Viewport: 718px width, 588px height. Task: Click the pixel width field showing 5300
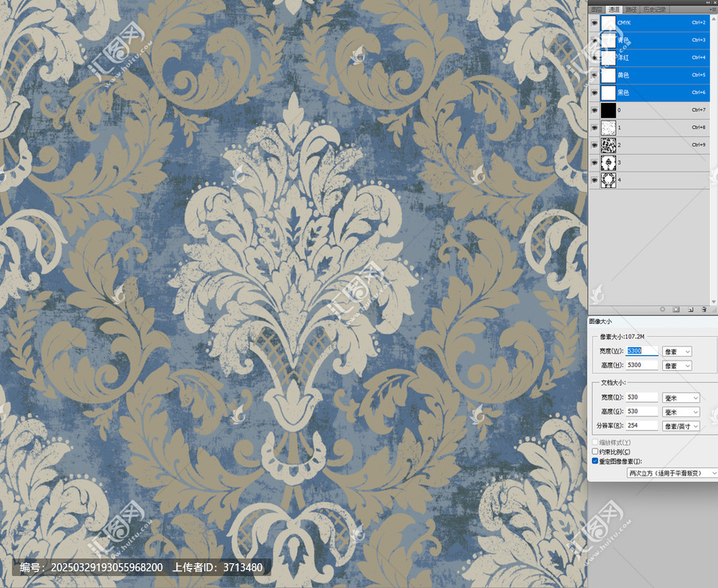(642, 351)
